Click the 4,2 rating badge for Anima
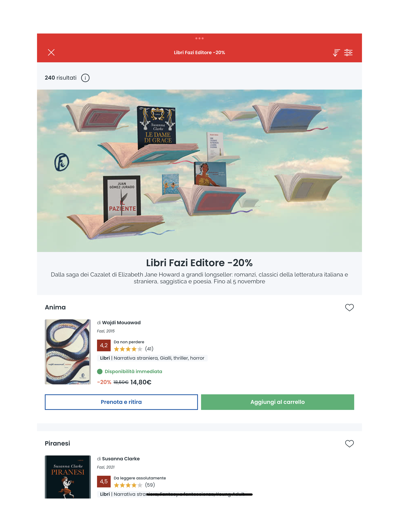Image resolution: width=399 pixels, height=532 pixels. click(x=104, y=345)
